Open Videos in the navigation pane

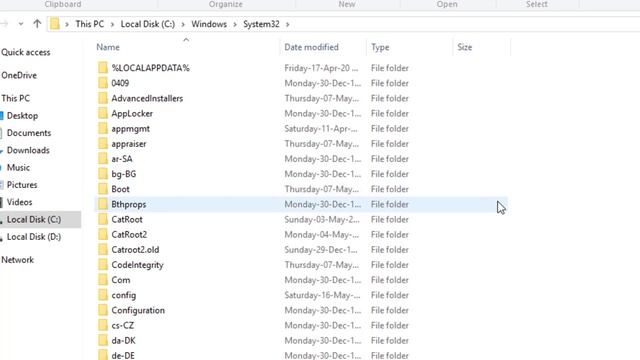coord(20,202)
